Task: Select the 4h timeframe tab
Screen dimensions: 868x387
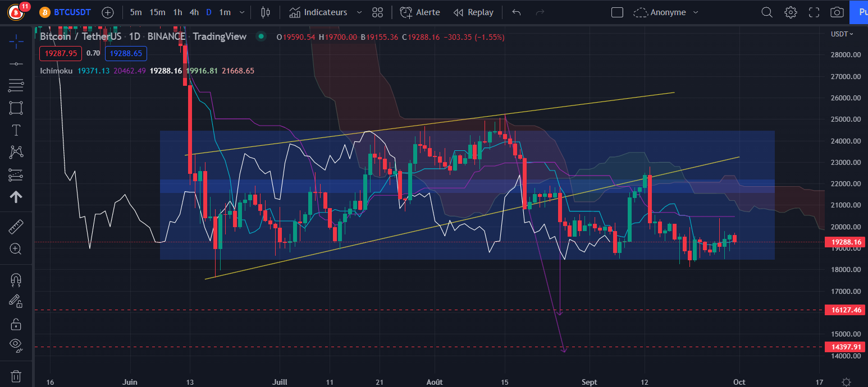Action: pos(194,12)
